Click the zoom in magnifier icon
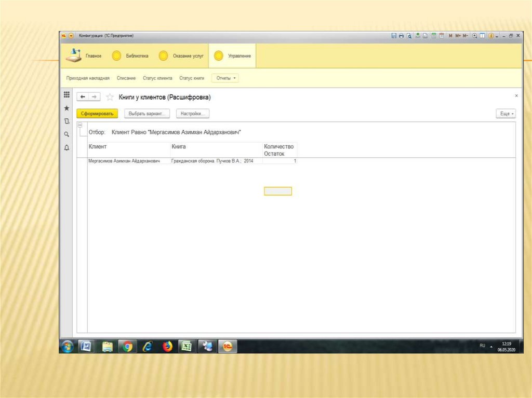This screenshot has width=532, height=398. 475,36
